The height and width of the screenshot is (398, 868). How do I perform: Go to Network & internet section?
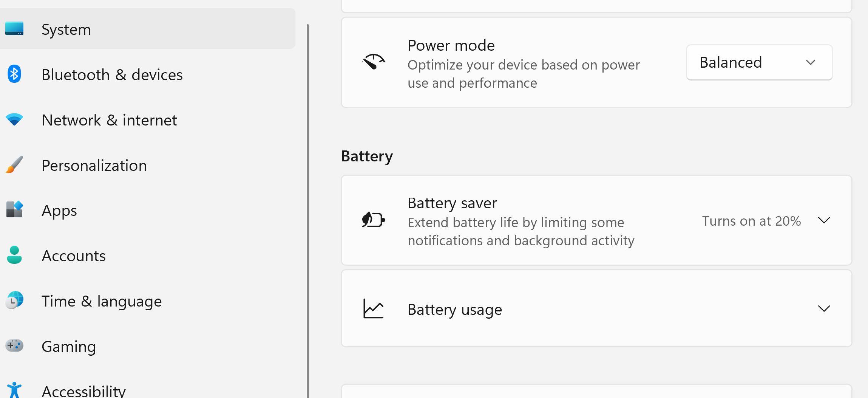coord(109,120)
